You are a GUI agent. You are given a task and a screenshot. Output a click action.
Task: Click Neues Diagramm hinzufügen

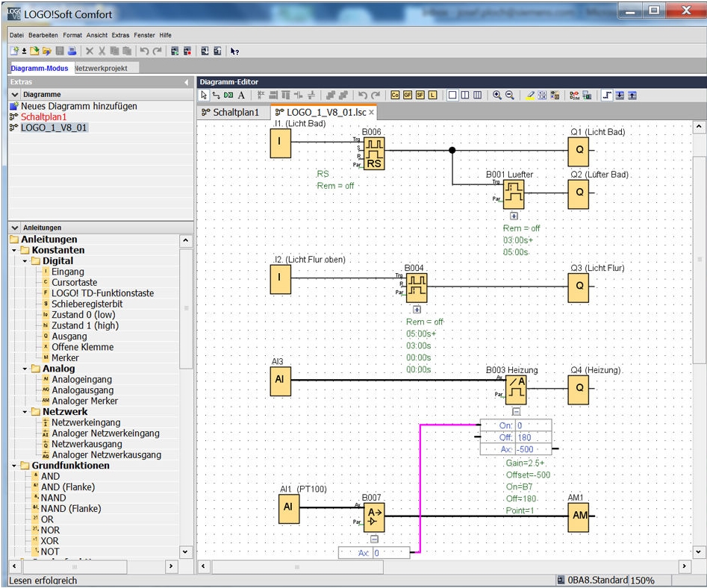pos(79,107)
